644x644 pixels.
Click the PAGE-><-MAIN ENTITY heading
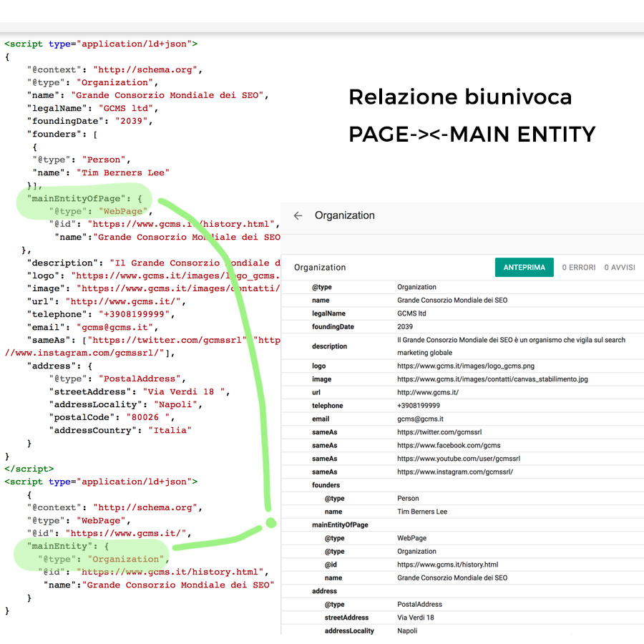(x=472, y=135)
